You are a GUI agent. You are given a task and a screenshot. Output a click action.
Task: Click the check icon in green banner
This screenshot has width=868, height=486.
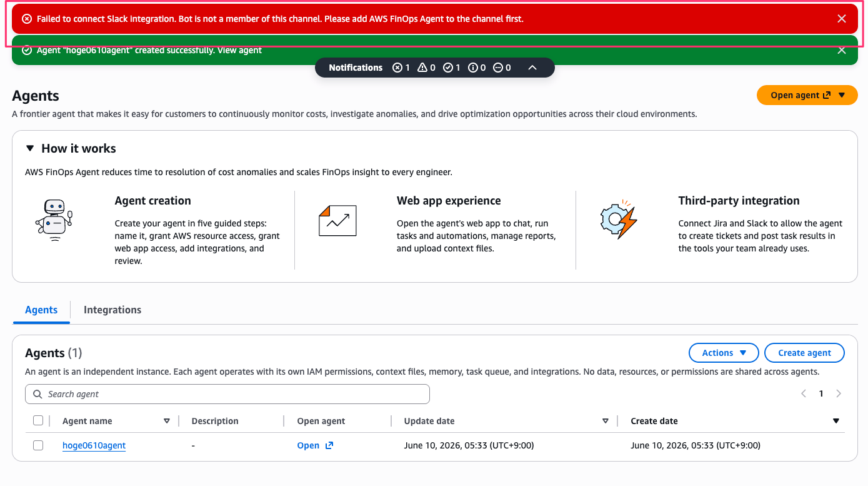(27, 50)
